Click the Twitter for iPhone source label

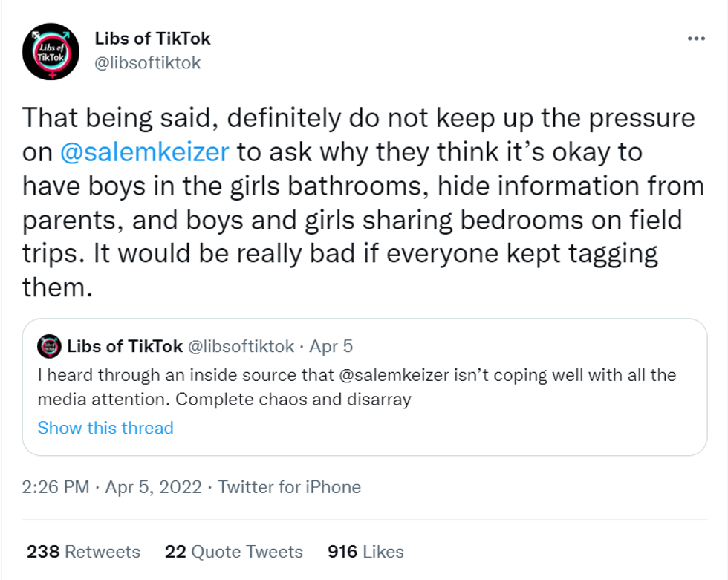290,487
